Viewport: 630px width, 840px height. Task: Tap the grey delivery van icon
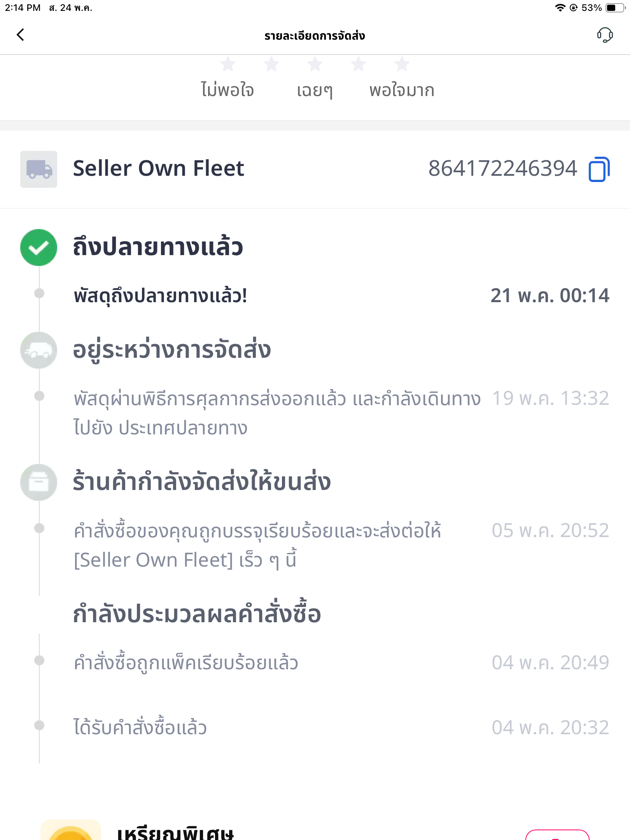[x=38, y=350]
